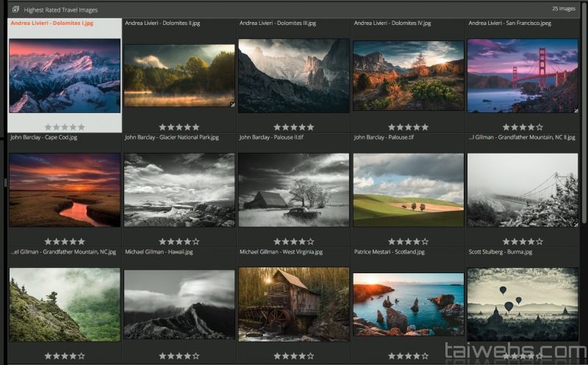Click the edited badge on Dolomites II thumbnail
This screenshot has width=588, height=365.
point(232,105)
